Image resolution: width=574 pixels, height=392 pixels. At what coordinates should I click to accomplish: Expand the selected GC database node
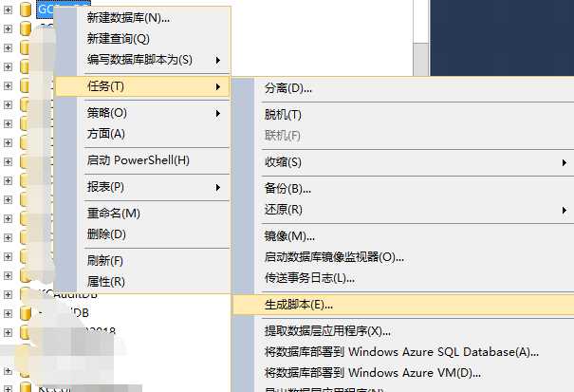coord(8,9)
